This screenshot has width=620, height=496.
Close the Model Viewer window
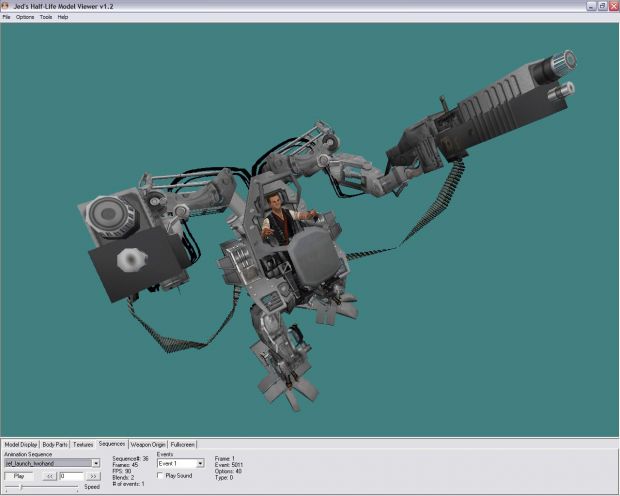coord(614,6)
